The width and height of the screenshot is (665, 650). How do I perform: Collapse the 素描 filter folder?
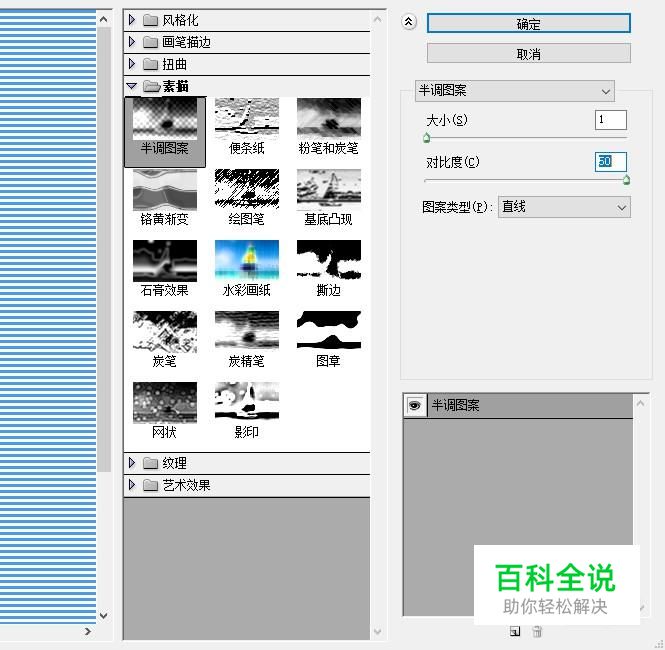131,86
